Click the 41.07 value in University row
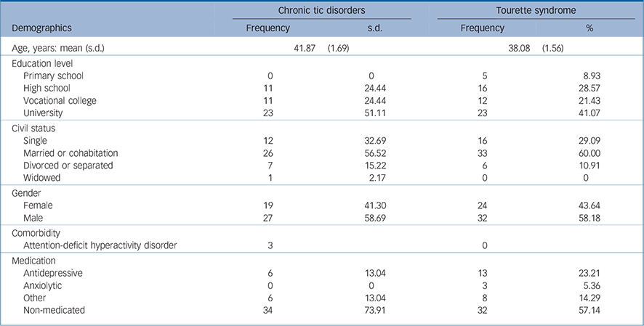Viewport: 644px width, 326px height. 589,113
